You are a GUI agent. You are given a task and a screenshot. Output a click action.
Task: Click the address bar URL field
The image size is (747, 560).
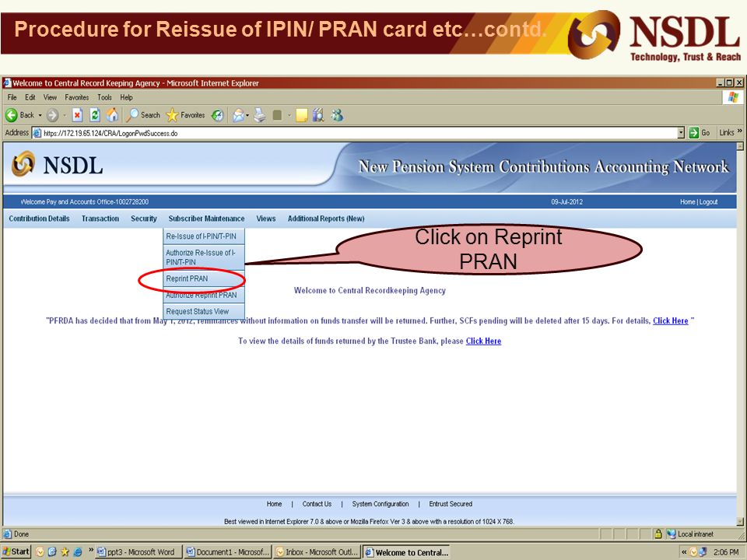pos(355,133)
